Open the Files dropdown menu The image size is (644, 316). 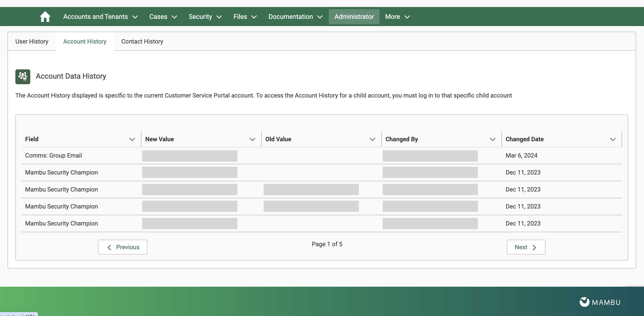[x=245, y=17]
